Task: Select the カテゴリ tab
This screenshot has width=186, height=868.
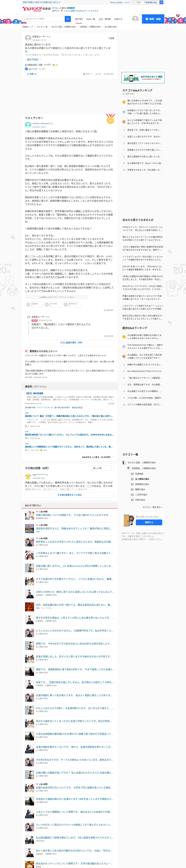Action: pyautogui.click(x=79, y=19)
